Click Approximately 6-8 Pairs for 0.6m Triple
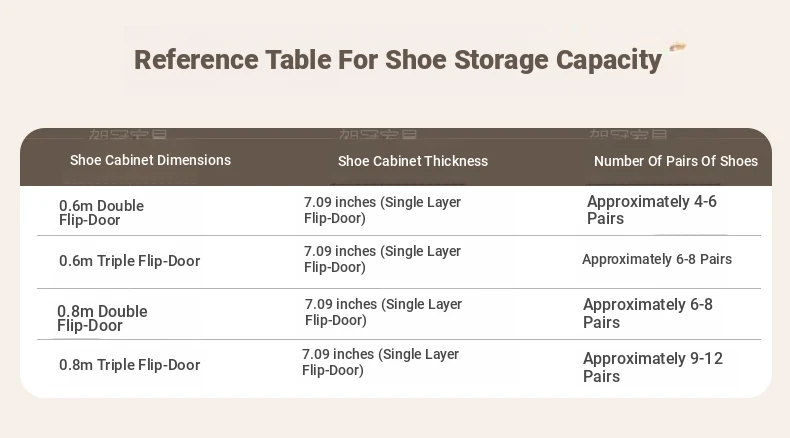 [x=657, y=259]
